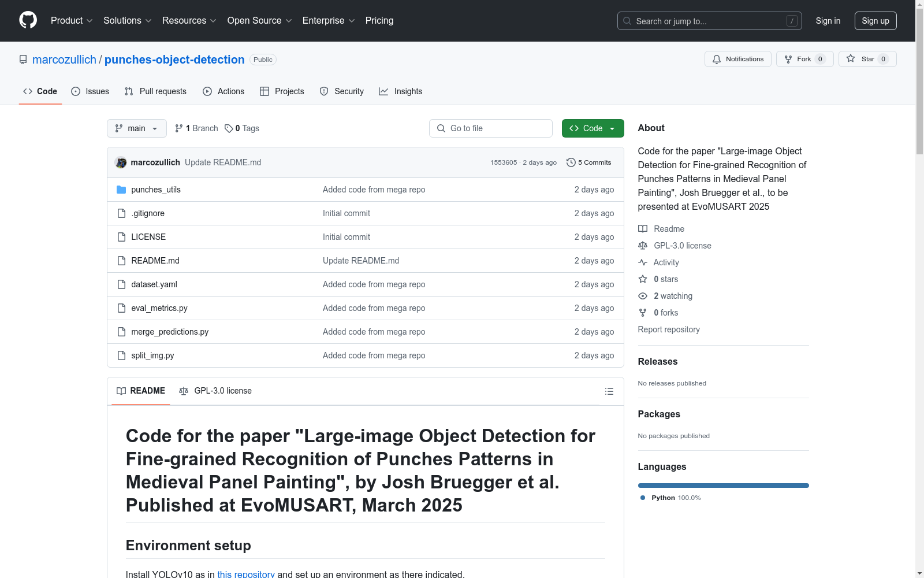This screenshot has height=578, width=924.
Task: Expand the Solutions menu
Action: coord(128,20)
